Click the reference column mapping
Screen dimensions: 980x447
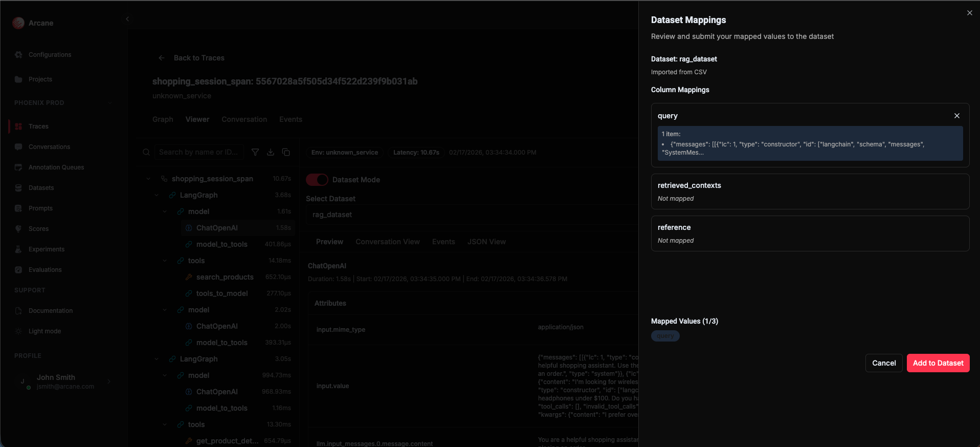point(810,233)
